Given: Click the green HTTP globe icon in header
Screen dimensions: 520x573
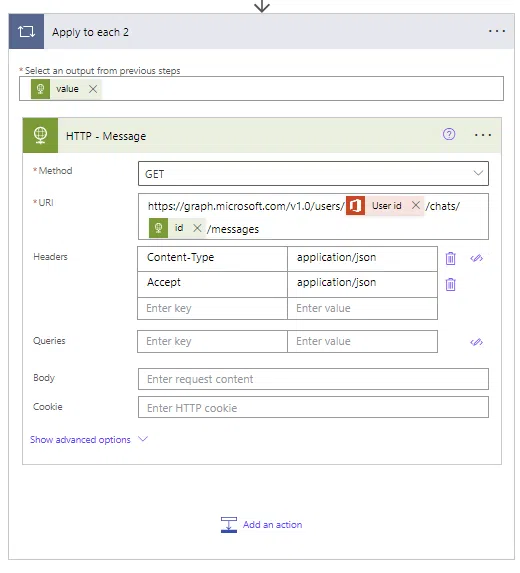Looking at the screenshot, I should (40, 135).
